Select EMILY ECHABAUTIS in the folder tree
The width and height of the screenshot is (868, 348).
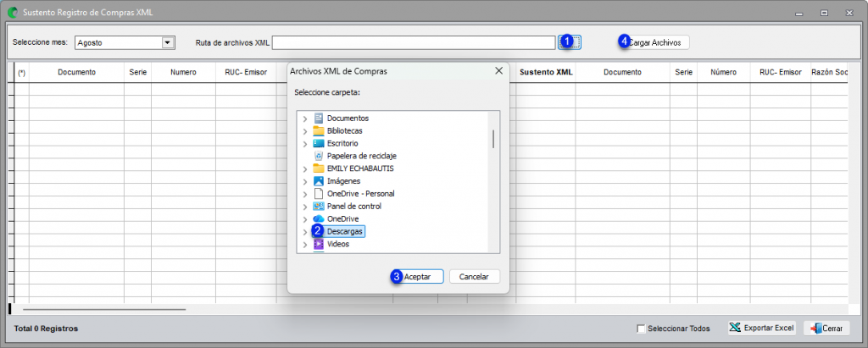360,168
